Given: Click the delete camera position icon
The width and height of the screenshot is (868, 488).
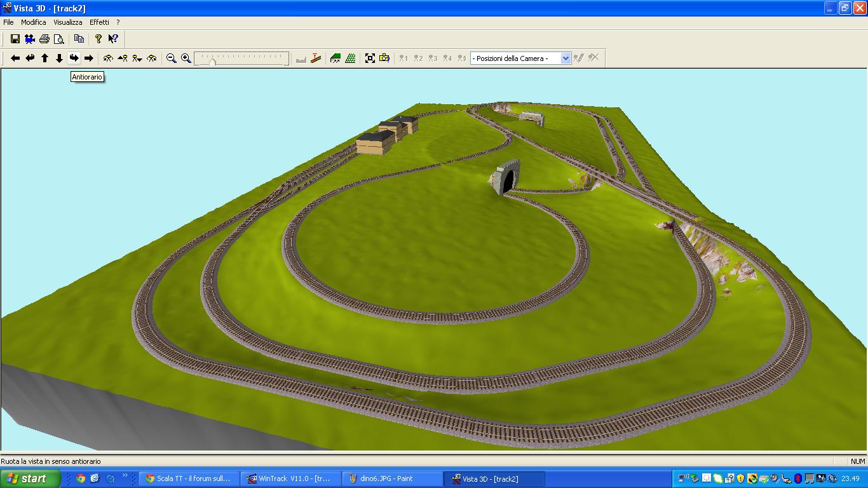Looking at the screenshot, I should pos(593,58).
